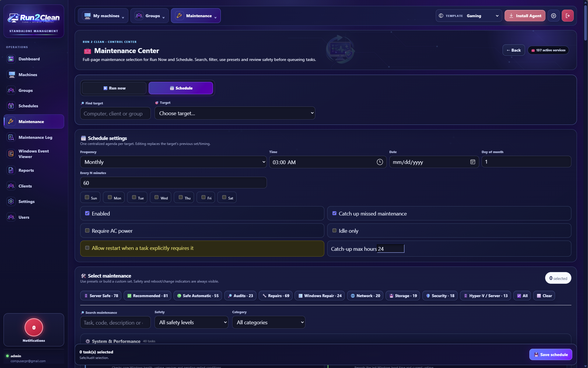The height and width of the screenshot is (368, 588).
Task: Open Clients via its people icon
Action: point(11,186)
